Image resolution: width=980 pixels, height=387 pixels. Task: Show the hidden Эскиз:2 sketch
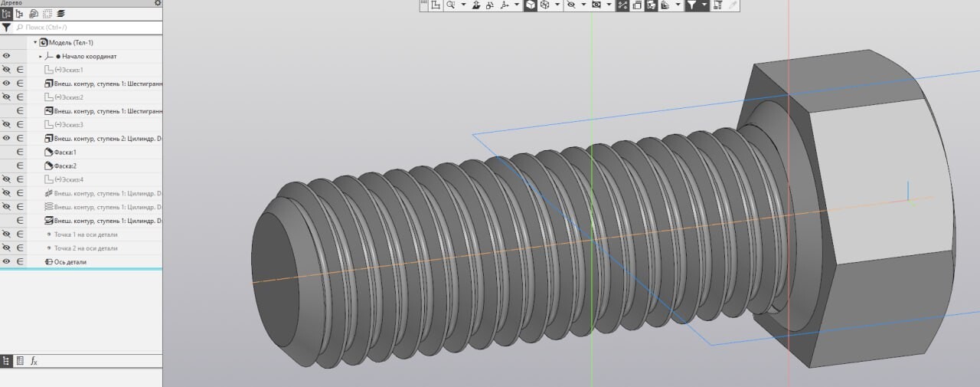(6, 97)
